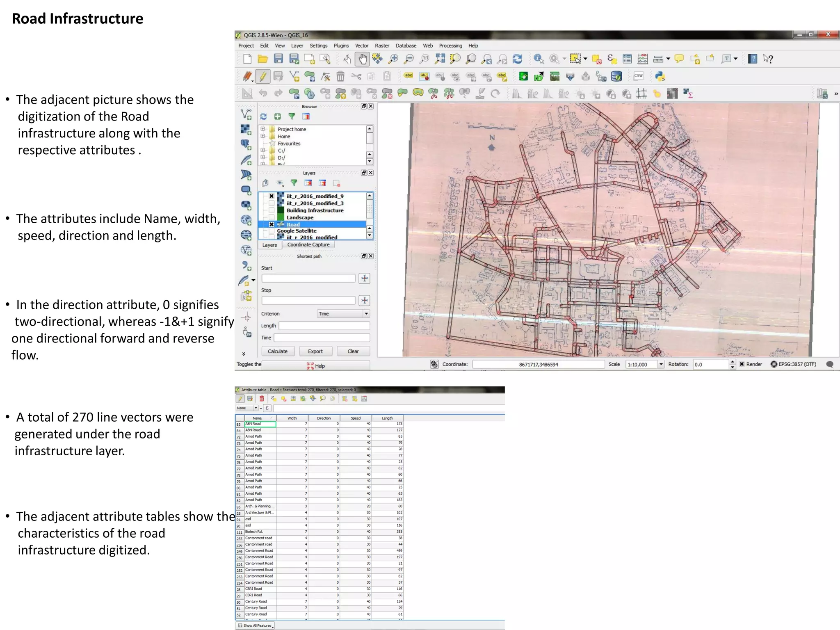Viewport: 840px width, 630px height.
Task: Open layer labeling options abc icon
Action: 409,76
